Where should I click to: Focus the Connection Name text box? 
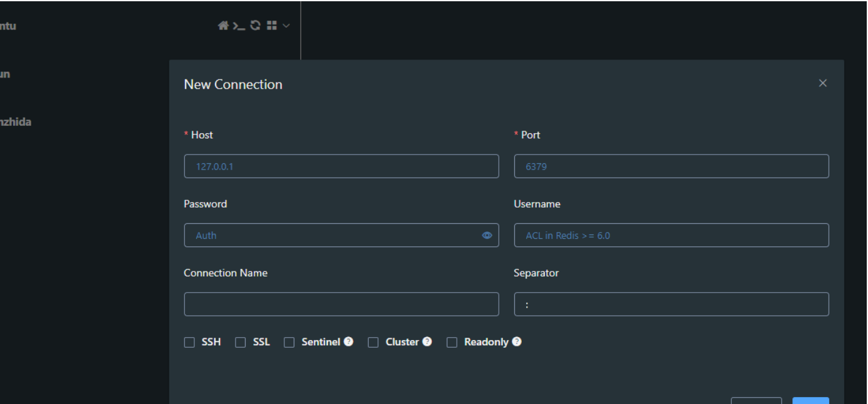tap(341, 304)
